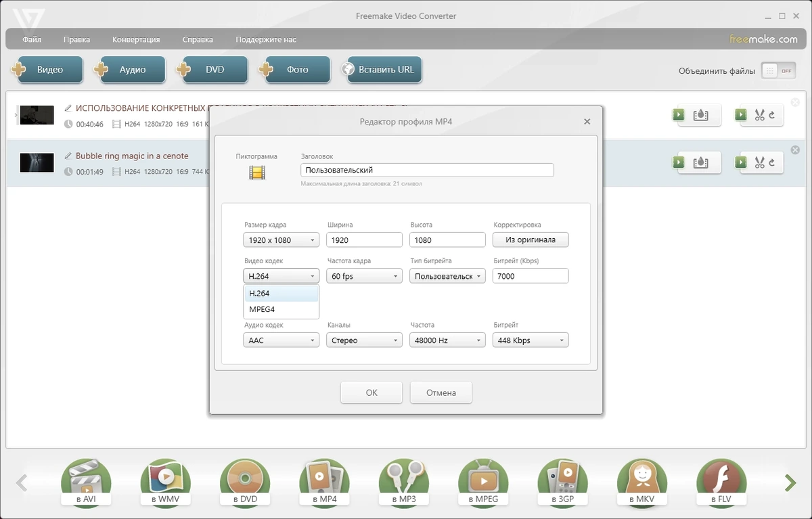Click the Высота height field

[x=447, y=240]
